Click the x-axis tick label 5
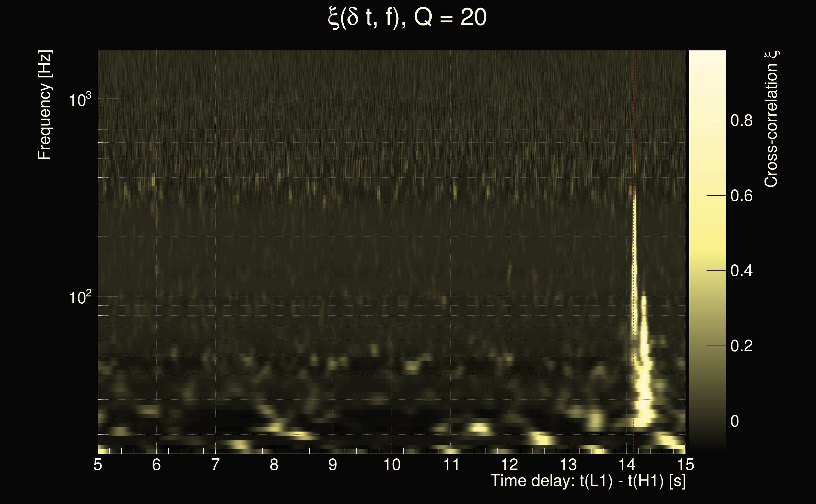 coord(98,465)
